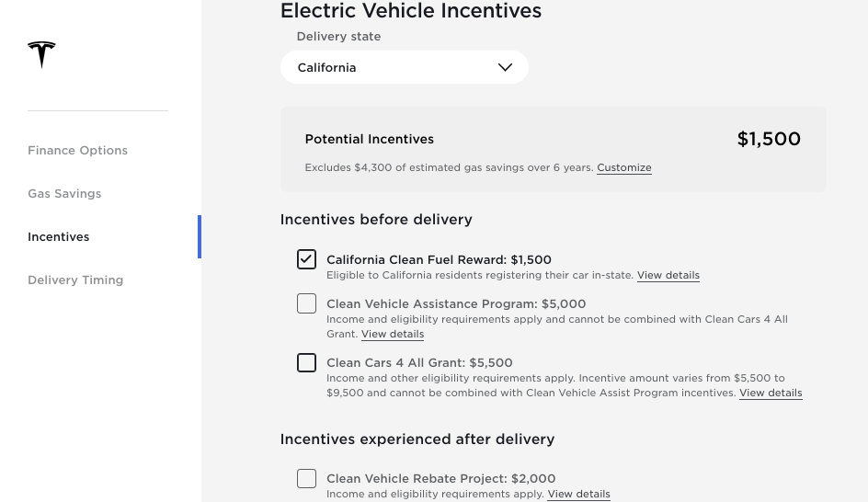
Task: View details of Clean Vehicle Assistance Program
Action: click(393, 335)
